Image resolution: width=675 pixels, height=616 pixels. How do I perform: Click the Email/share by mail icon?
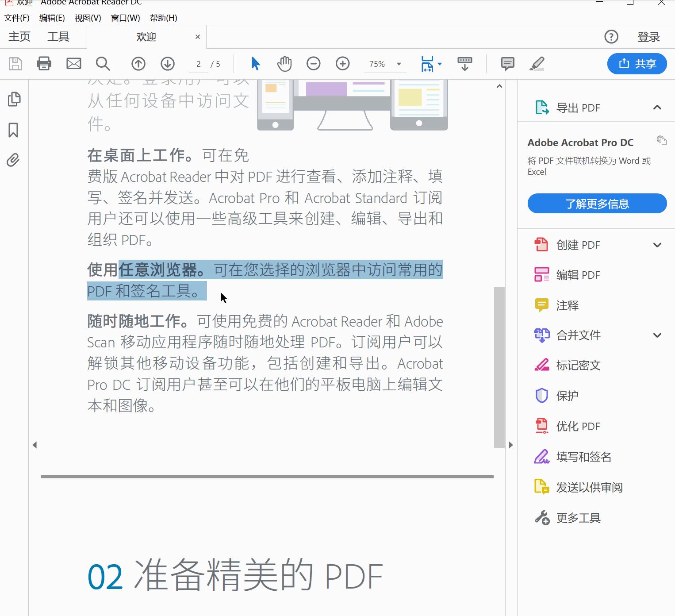[x=73, y=64]
